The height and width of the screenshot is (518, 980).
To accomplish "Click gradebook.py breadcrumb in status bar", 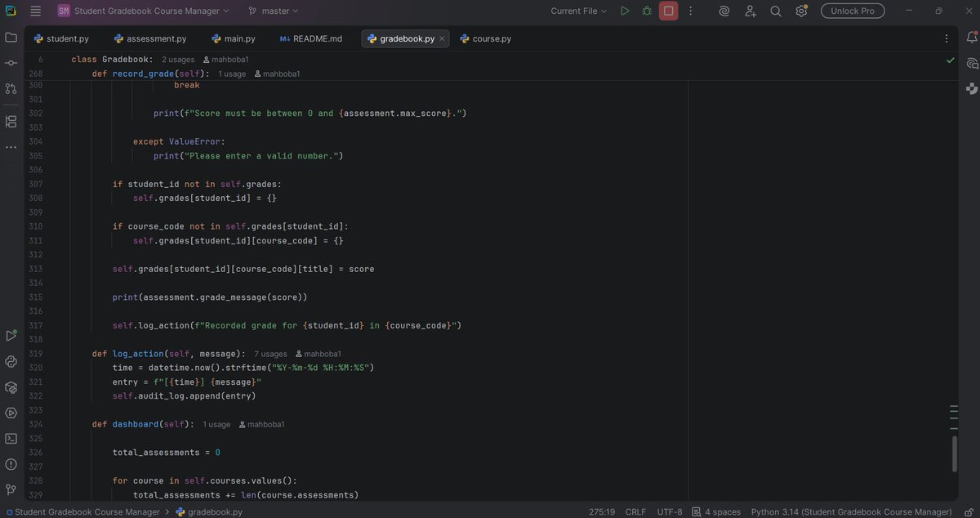I will [209, 511].
